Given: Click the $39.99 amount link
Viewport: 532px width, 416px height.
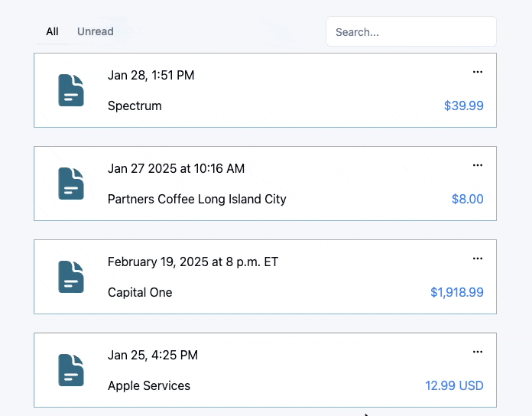Looking at the screenshot, I should (x=463, y=106).
